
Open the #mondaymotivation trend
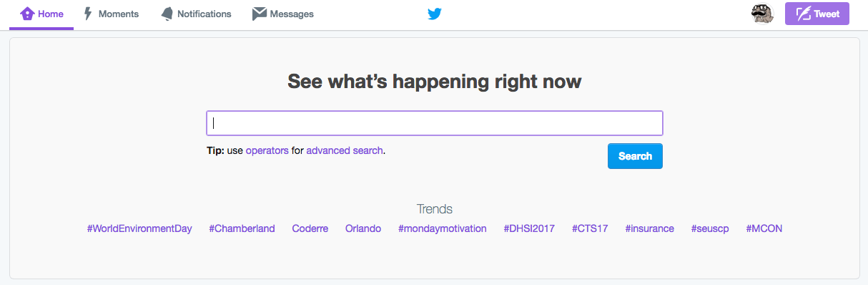443,228
